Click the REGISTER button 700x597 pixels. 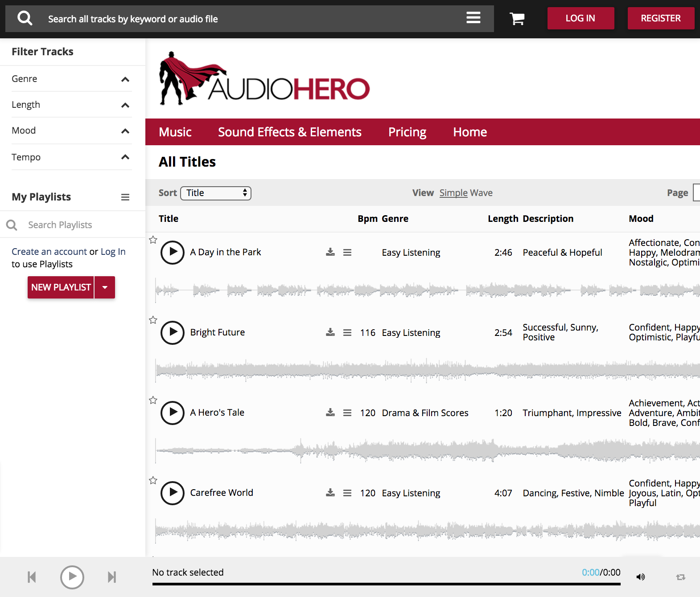661,18
